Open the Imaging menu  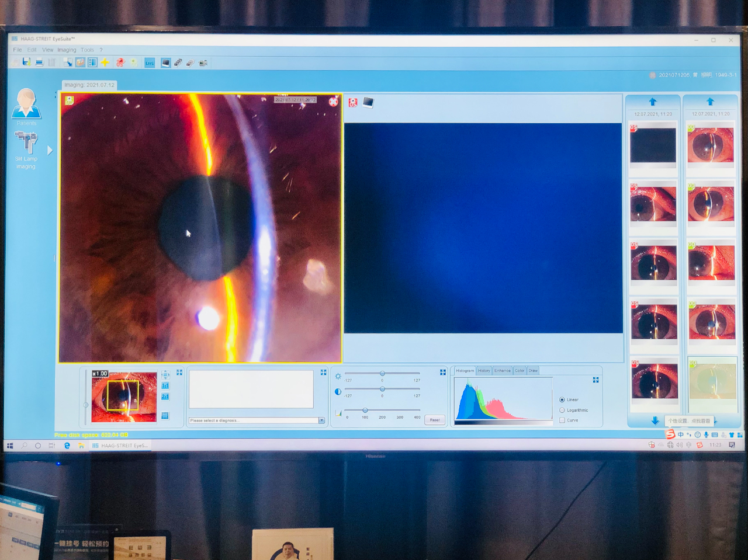(x=67, y=50)
